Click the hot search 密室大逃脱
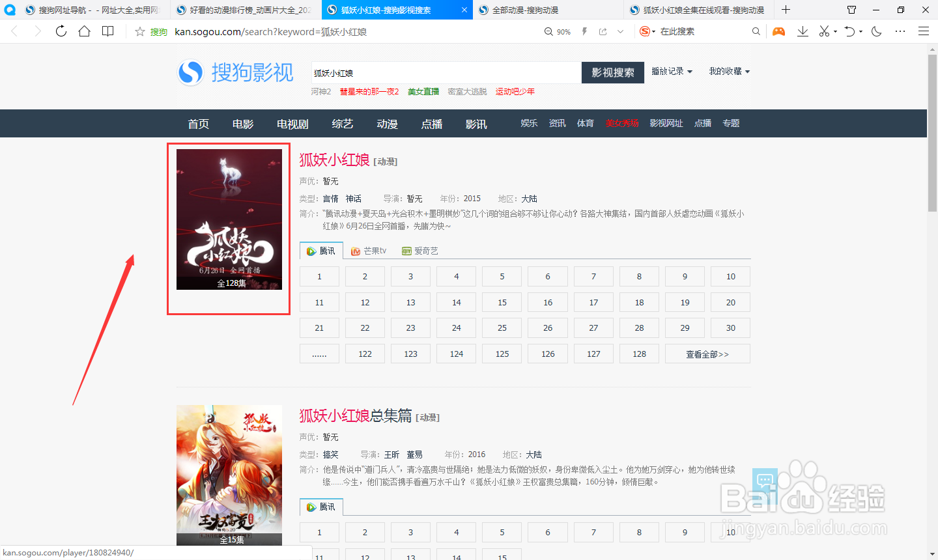This screenshot has width=938, height=560. point(467,92)
